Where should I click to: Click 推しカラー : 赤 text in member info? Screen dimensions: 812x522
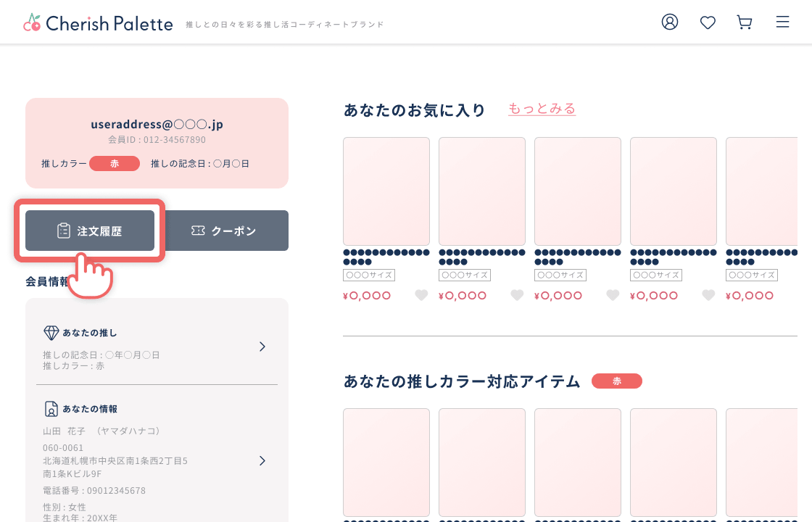coord(73,366)
